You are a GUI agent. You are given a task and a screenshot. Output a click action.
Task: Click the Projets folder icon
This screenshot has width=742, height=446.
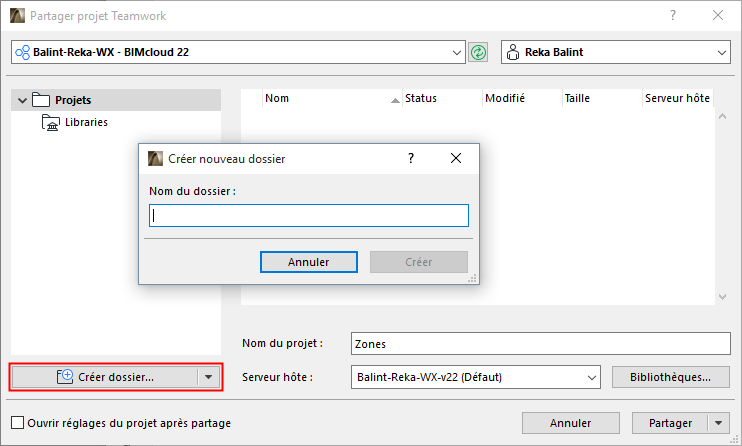pos(41,100)
